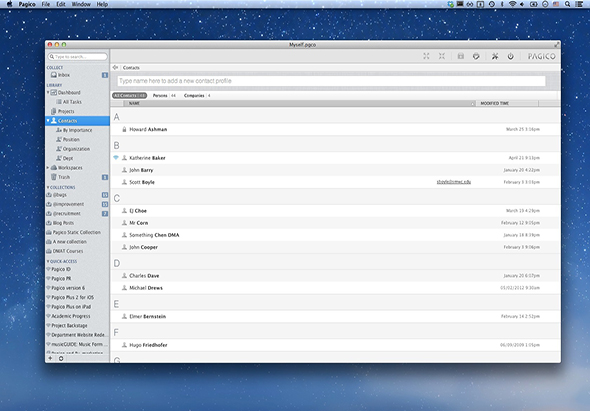Expand the Workspaces disclosure triangle
The image size is (590, 411).
[x=48, y=167]
